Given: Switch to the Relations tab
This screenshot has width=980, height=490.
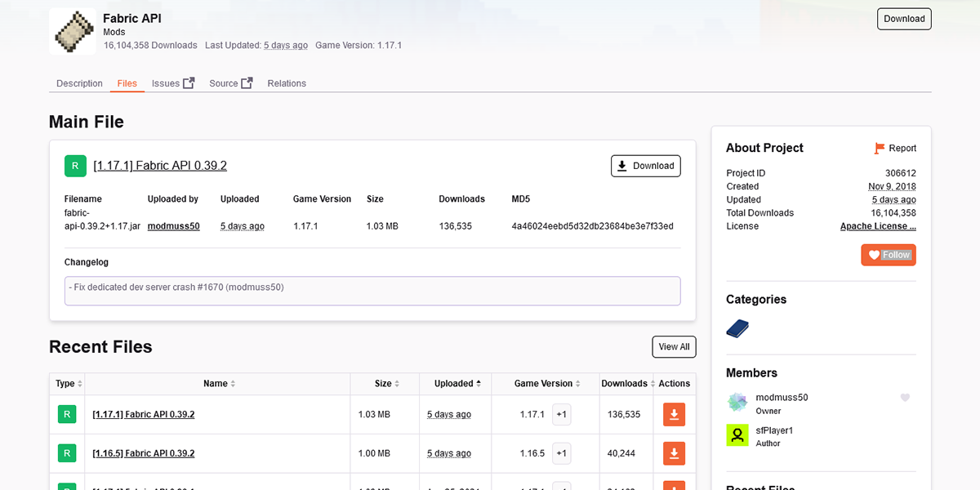Looking at the screenshot, I should click(287, 83).
